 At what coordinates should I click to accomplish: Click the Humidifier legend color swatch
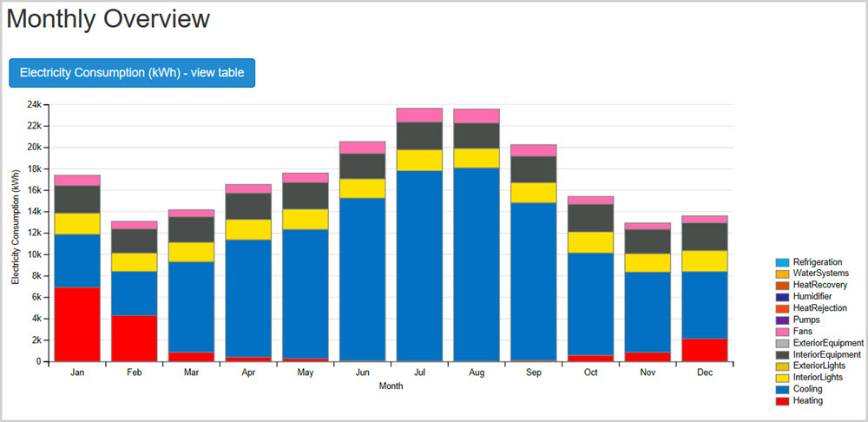pyautogui.click(x=782, y=297)
